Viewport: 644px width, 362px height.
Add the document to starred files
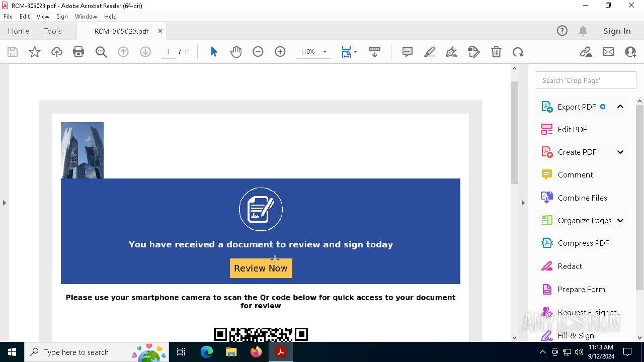(35, 52)
